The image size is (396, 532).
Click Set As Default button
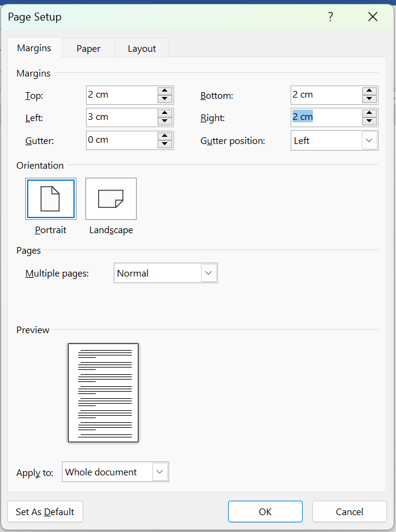(45, 512)
